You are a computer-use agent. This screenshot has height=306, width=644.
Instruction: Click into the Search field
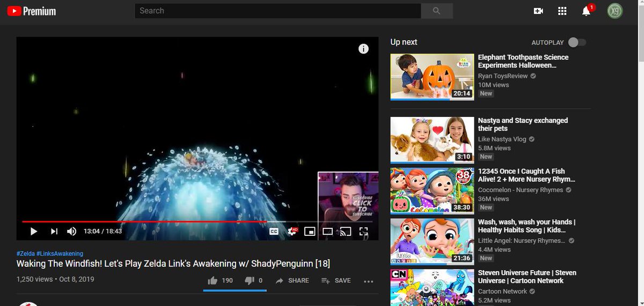277,11
